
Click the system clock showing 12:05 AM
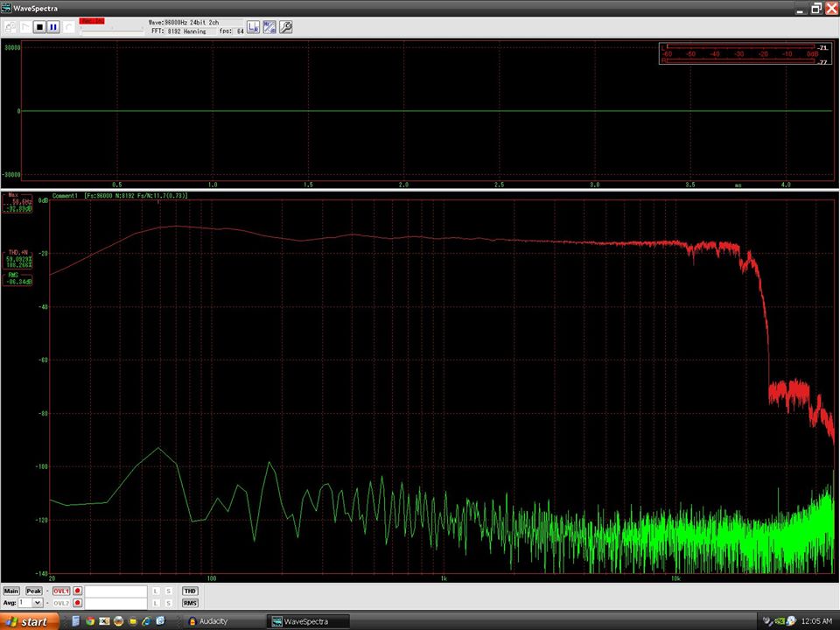click(816, 621)
